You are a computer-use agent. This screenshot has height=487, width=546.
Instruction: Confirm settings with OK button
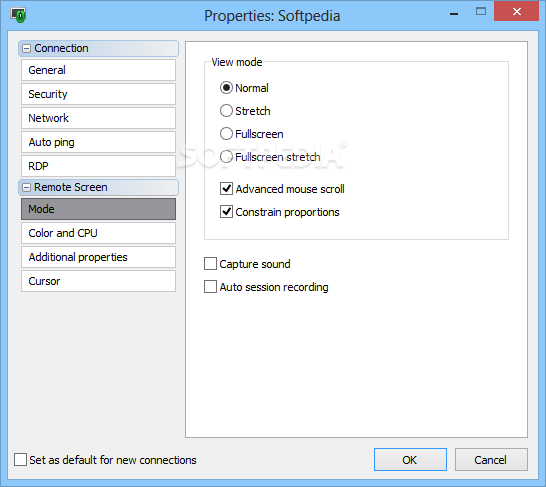pos(410,459)
